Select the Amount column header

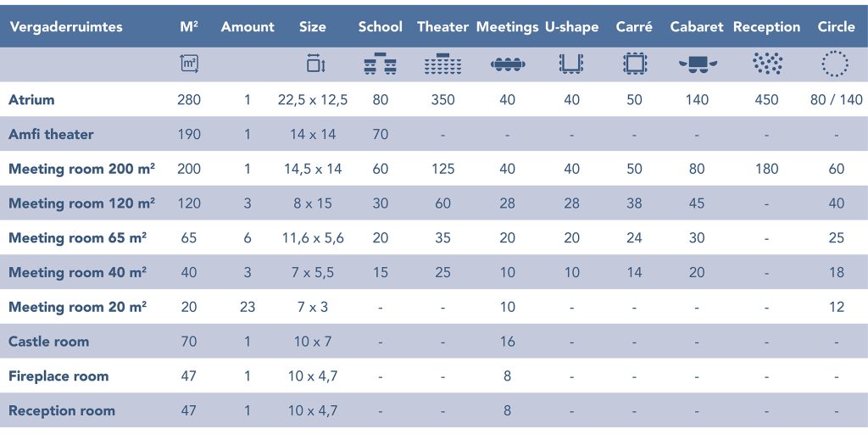pos(248,27)
